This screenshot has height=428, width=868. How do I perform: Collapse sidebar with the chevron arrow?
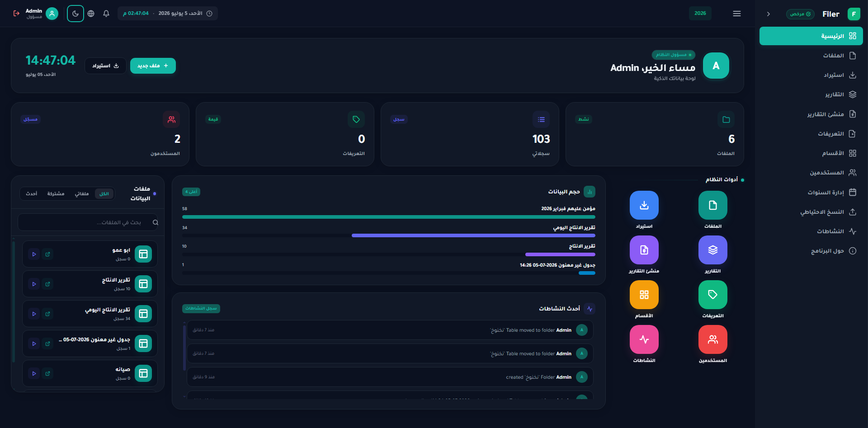pos(768,14)
